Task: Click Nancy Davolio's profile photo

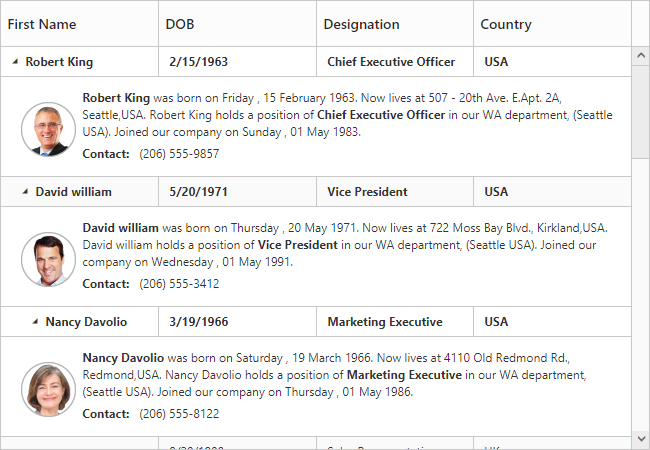Action: 48,389
